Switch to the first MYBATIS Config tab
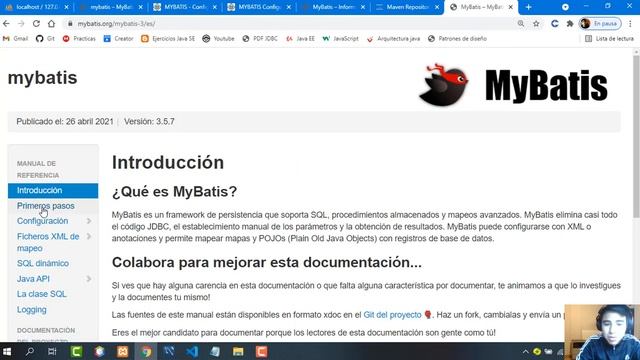The height and width of the screenshot is (360, 640). 185,7
